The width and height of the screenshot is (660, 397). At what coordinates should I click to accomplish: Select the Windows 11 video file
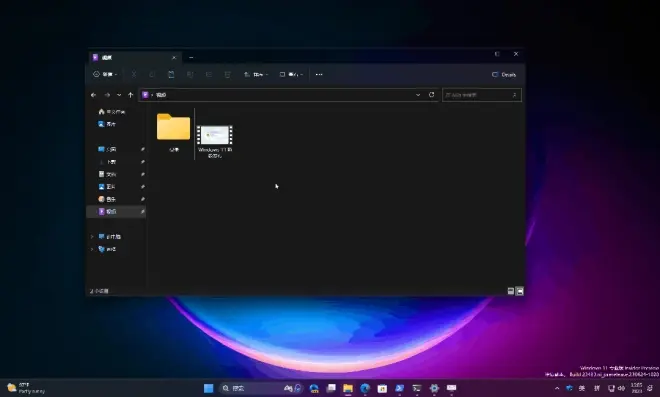[215, 141]
